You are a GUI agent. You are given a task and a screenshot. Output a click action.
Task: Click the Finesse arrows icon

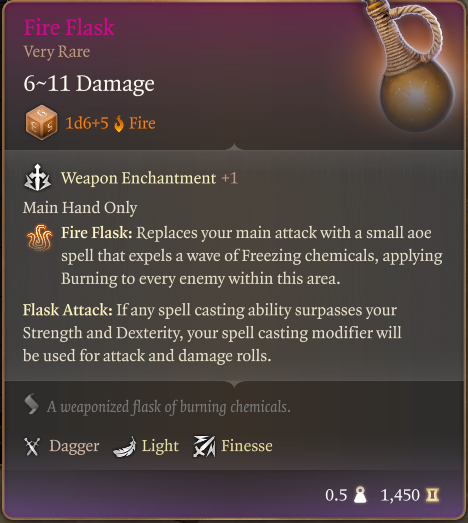(x=204, y=446)
